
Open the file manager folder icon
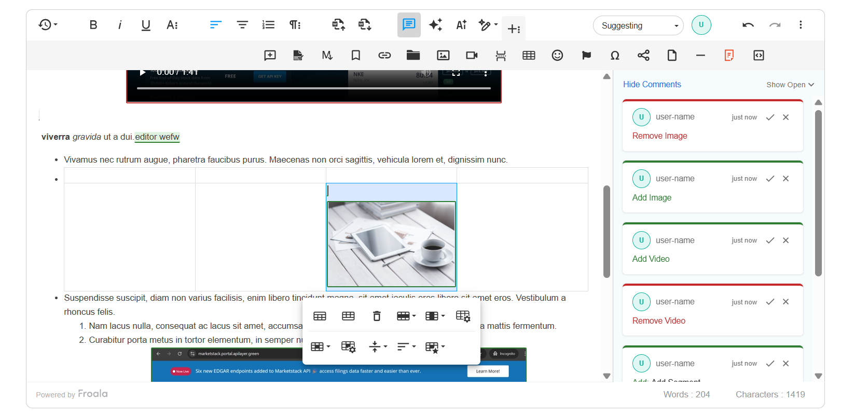coord(413,56)
